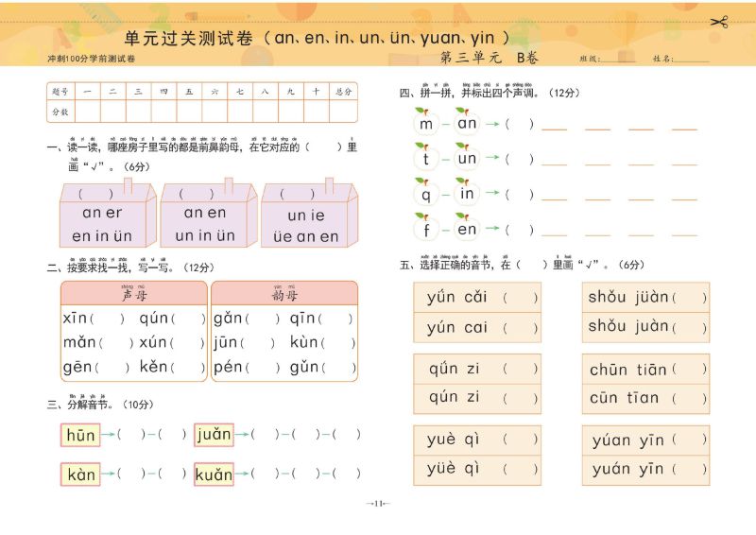Screen dimensions: 756x535
Task: Click the syllable gēn
Action: click(x=77, y=367)
